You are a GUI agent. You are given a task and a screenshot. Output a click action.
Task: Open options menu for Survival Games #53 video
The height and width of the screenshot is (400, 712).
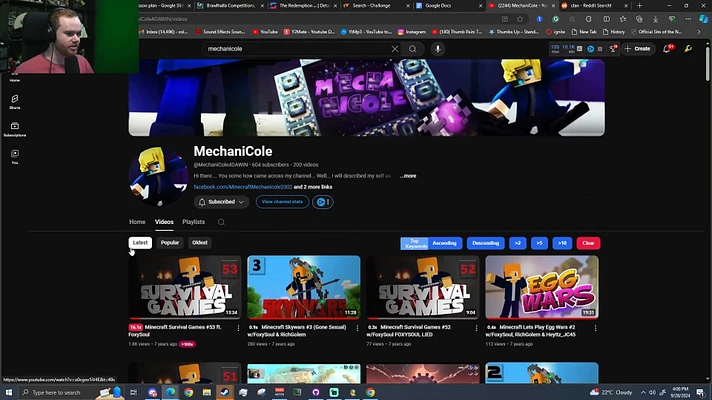pos(238,328)
